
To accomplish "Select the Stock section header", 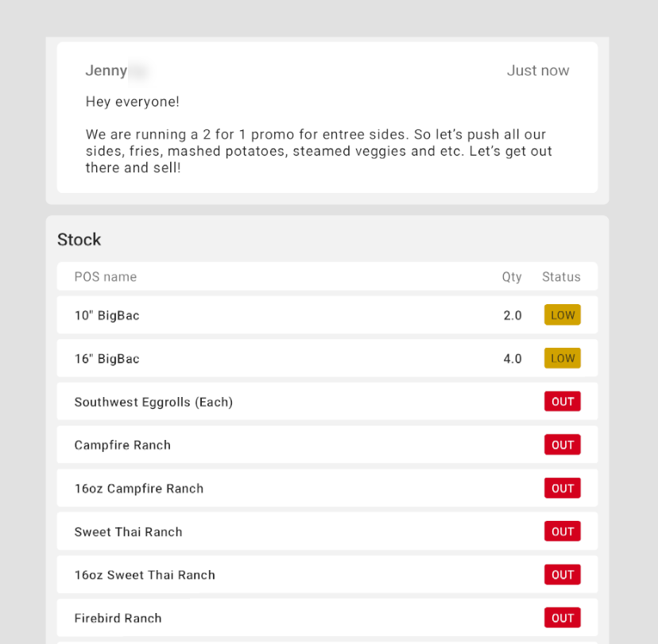I will (79, 239).
